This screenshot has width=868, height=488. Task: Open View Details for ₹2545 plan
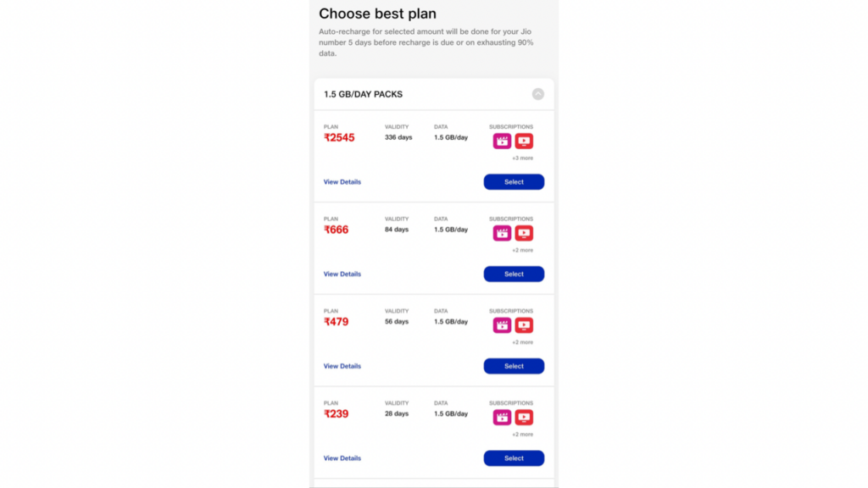342,182
